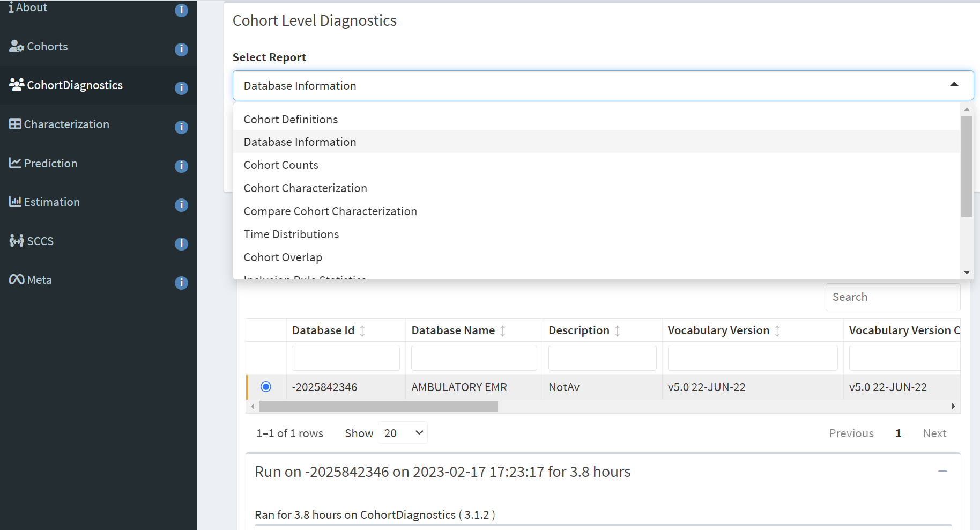The height and width of the screenshot is (530, 980).
Task: Toggle sorting on the Vocabulary Version column
Action: click(x=777, y=330)
